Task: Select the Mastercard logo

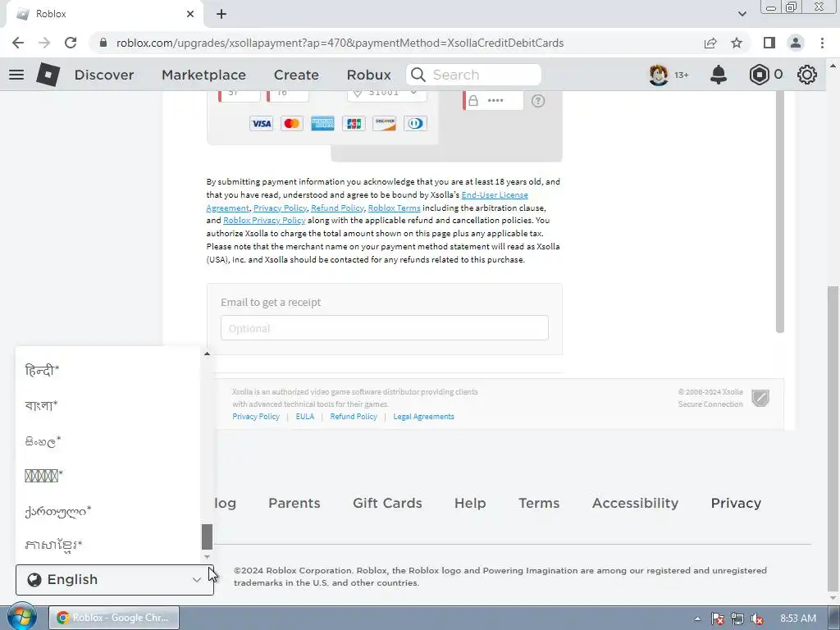Action: pos(292,124)
